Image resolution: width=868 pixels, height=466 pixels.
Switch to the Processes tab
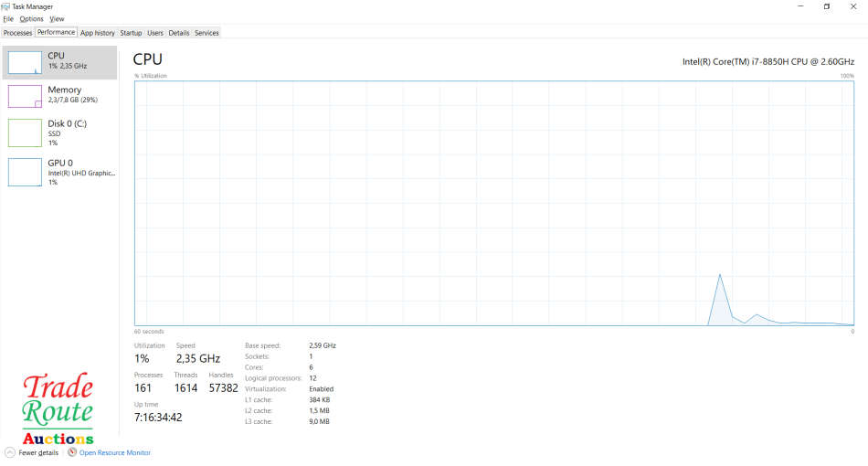point(17,33)
